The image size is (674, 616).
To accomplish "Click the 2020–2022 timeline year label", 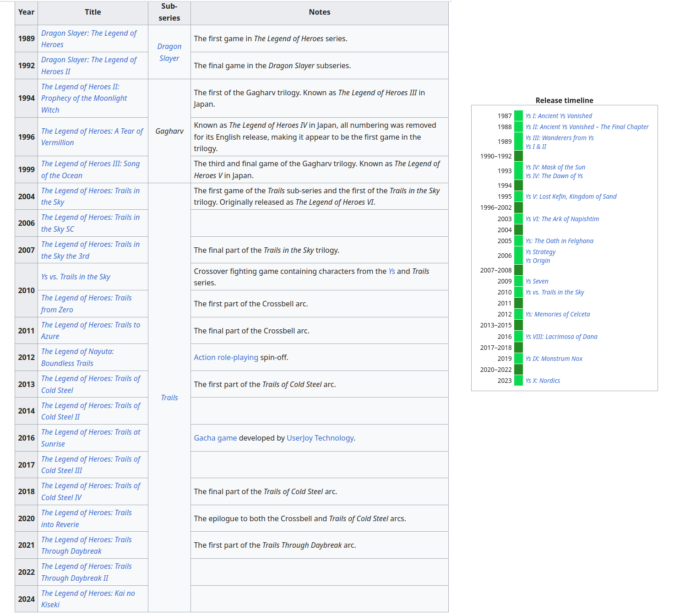I will click(496, 370).
